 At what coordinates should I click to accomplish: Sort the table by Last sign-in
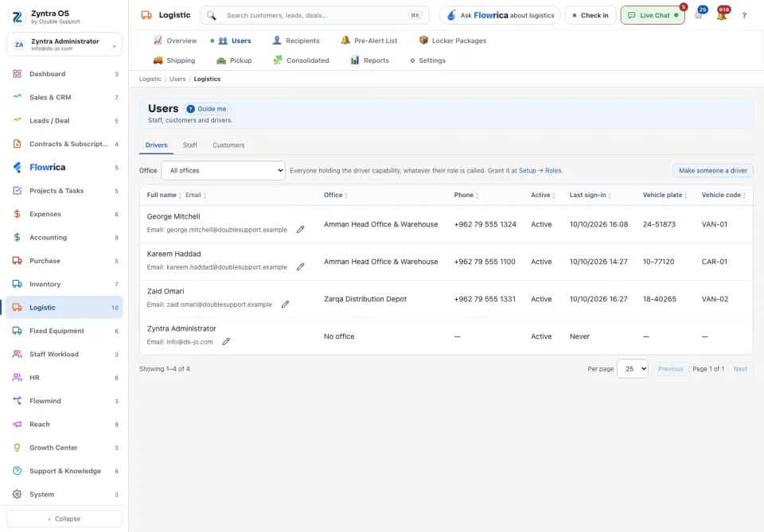click(x=590, y=195)
